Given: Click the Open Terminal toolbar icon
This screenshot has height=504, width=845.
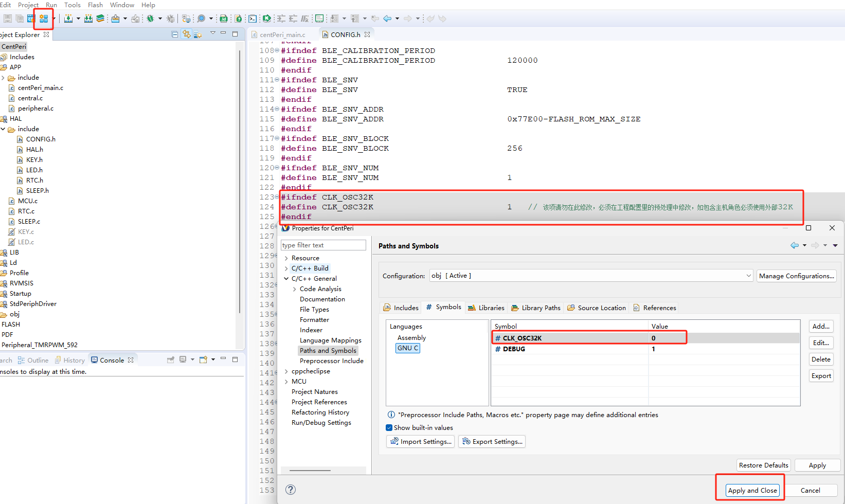Looking at the screenshot, I should click(252, 19).
